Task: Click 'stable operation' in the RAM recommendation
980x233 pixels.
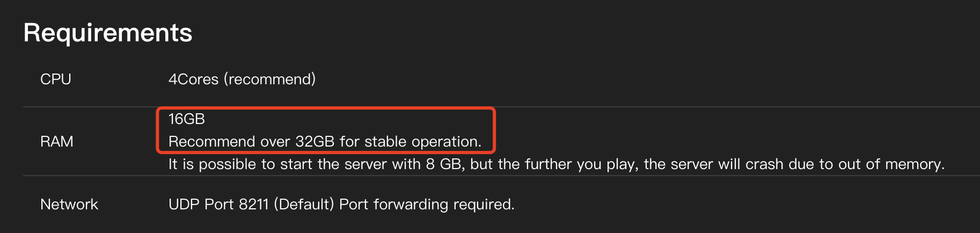Action: coord(423,142)
